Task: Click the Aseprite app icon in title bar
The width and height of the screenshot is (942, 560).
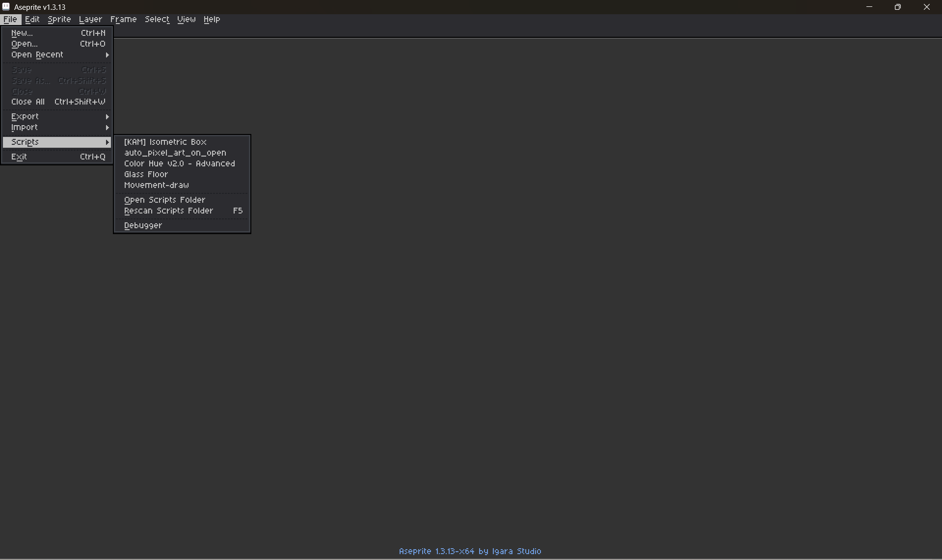Action: click(x=6, y=7)
